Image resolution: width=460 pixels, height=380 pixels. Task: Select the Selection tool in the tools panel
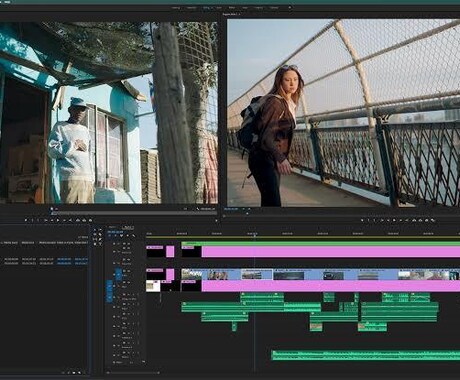(x=95, y=230)
